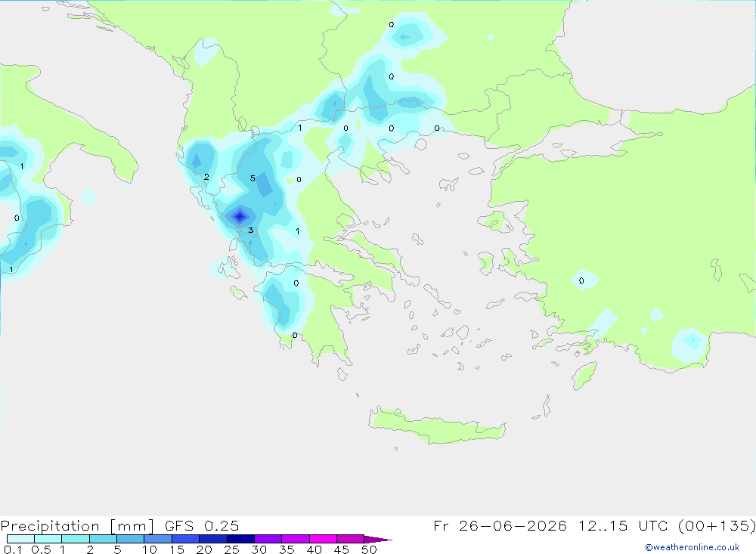
Task: Click the "30" legend scale label
Action: (x=259, y=549)
